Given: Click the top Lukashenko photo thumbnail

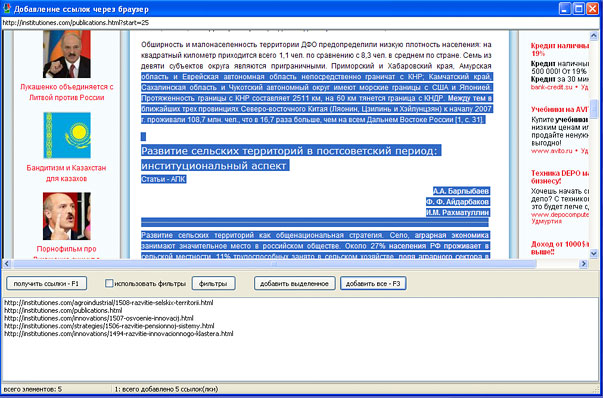Looking at the screenshot, I should pyautogui.click(x=67, y=54).
